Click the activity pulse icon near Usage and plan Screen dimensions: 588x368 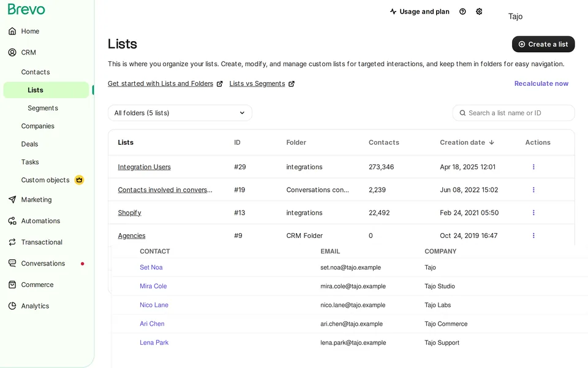click(393, 12)
